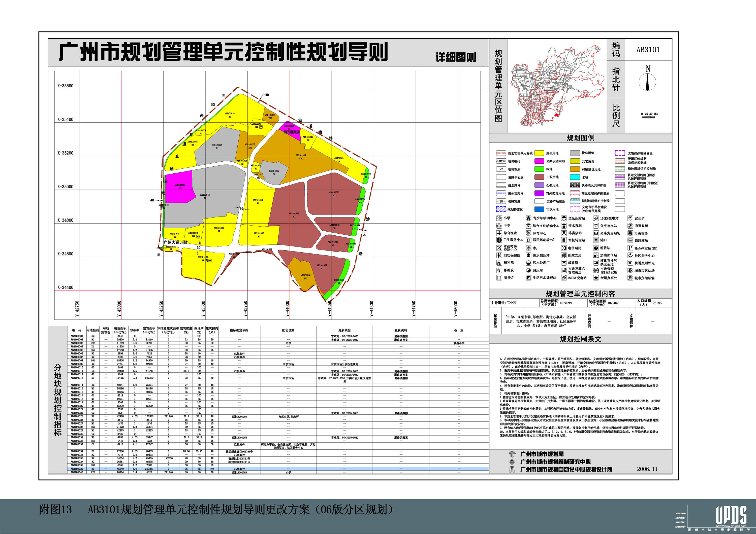The width and height of the screenshot is (756, 534).
Task: Click the 加油加气站 gas station icon
Action: (x=596, y=255)
